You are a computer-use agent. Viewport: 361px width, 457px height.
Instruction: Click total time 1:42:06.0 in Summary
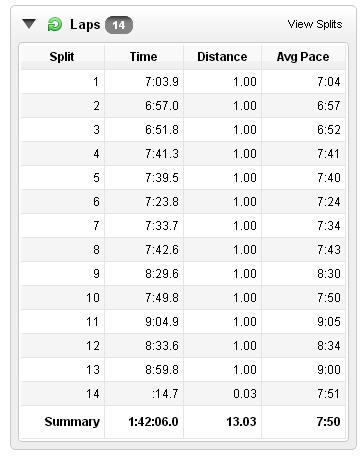[x=153, y=422]
